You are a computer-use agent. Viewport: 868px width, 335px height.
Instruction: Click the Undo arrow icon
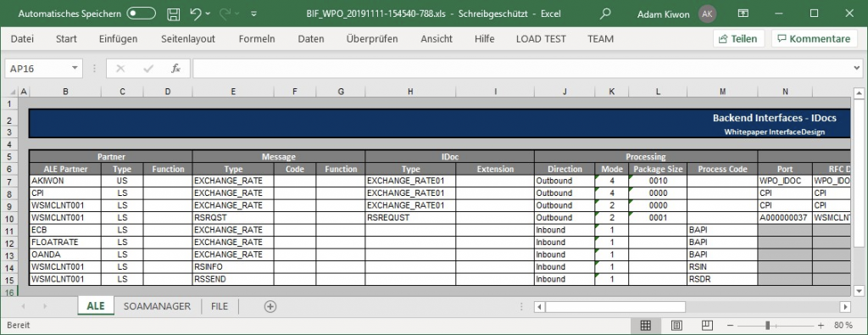tap(196, 14)
